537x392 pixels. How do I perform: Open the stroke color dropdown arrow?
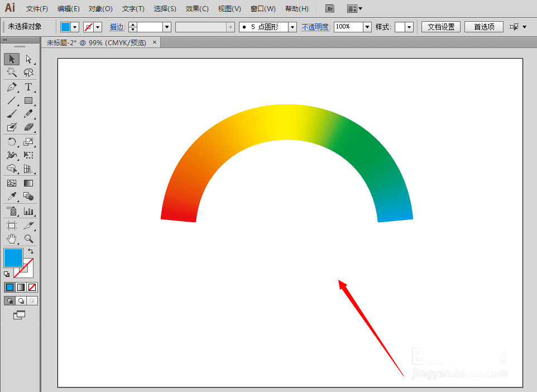[98, 27]
